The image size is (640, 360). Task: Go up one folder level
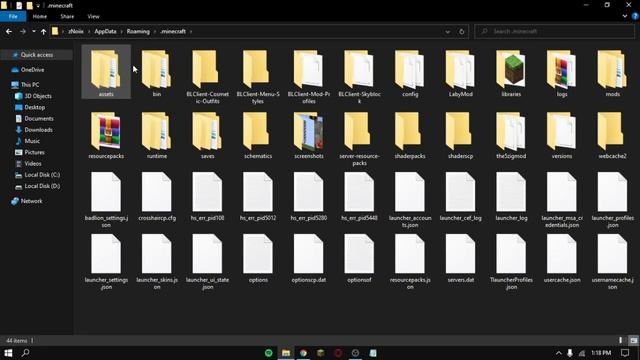point(43,31)
